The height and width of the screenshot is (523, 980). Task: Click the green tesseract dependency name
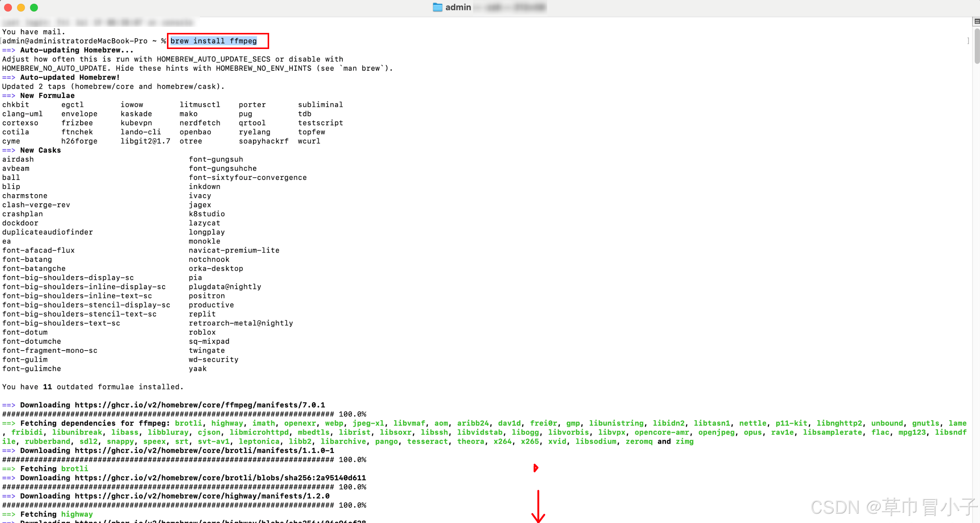[427, 441]
